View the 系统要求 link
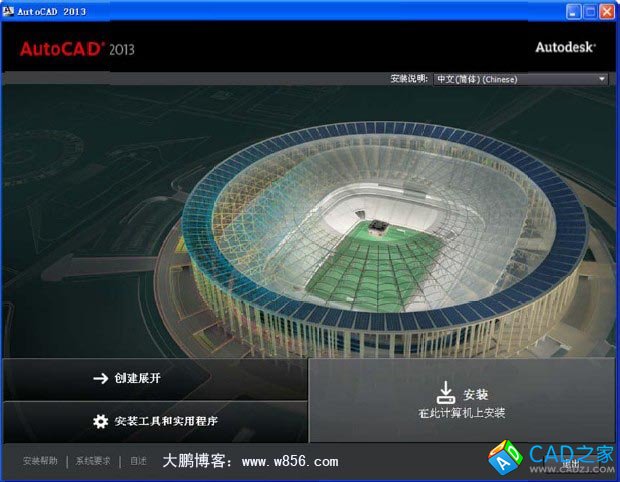This screenshot has height=482, width=620. point(93,461)
